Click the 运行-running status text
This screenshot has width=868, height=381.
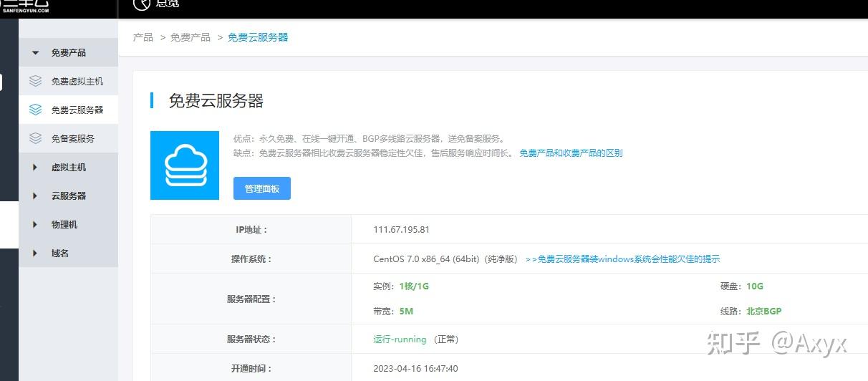coord(400,339)
